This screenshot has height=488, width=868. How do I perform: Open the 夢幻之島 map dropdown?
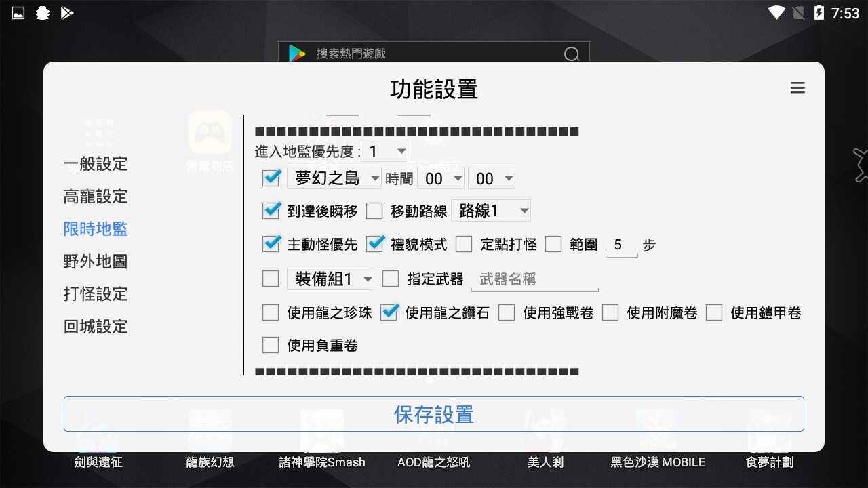coord(334,178)
